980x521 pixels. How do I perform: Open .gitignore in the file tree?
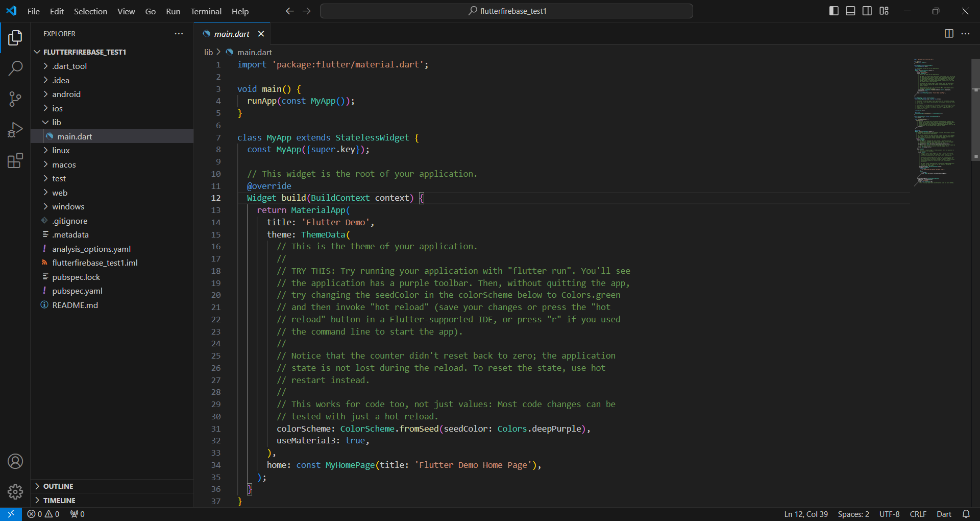(x=112, y=221)
